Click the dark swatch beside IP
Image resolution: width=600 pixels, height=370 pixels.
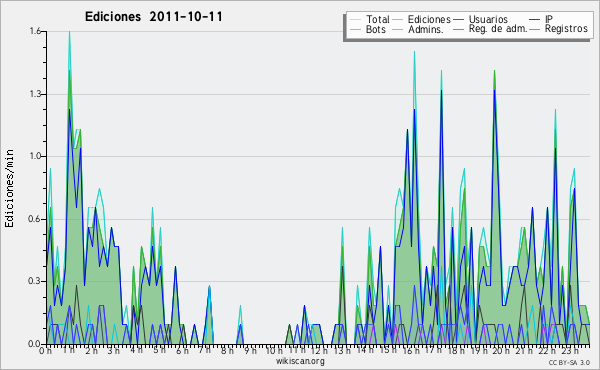[x=535, y=20]
